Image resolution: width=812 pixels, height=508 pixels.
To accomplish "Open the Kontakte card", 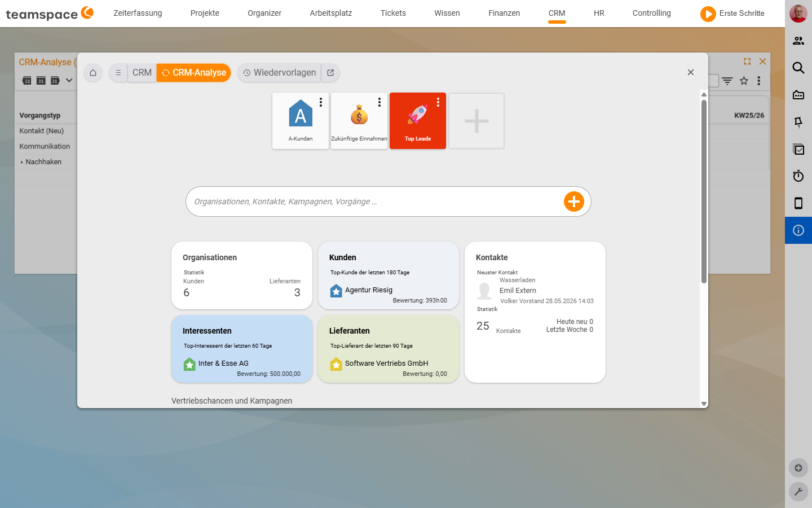I will coord(535,312).
